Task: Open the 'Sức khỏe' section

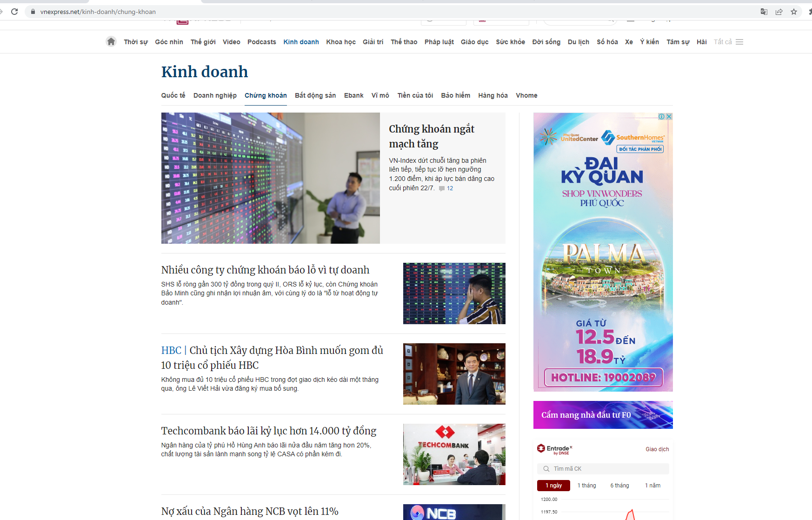Action: pos(510,42)
